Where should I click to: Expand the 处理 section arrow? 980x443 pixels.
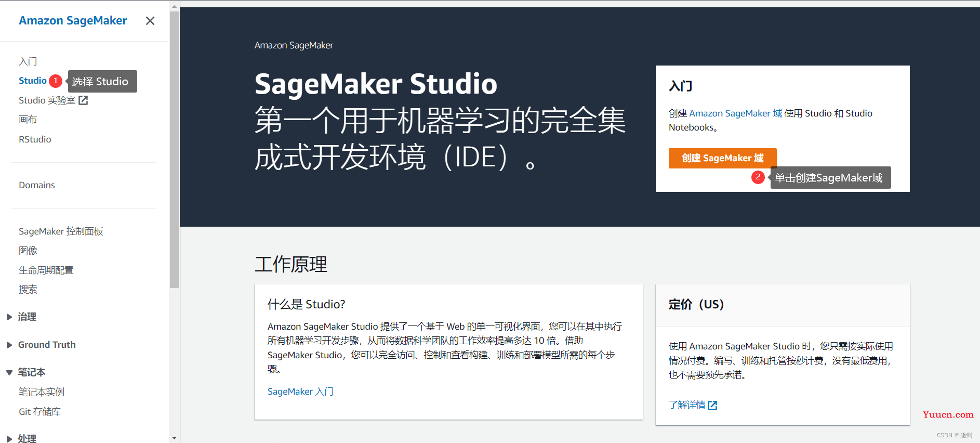pyautogui.click(x=9, y=439)
